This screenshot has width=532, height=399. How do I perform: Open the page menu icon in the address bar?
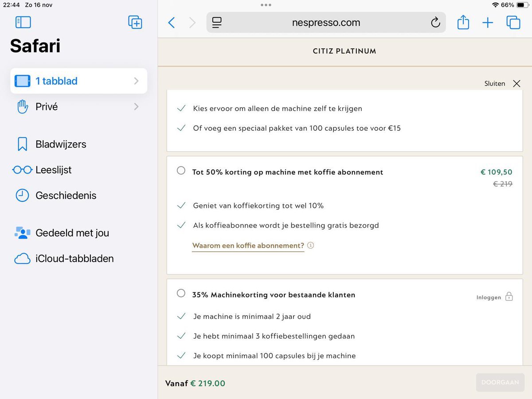point(217,23)
